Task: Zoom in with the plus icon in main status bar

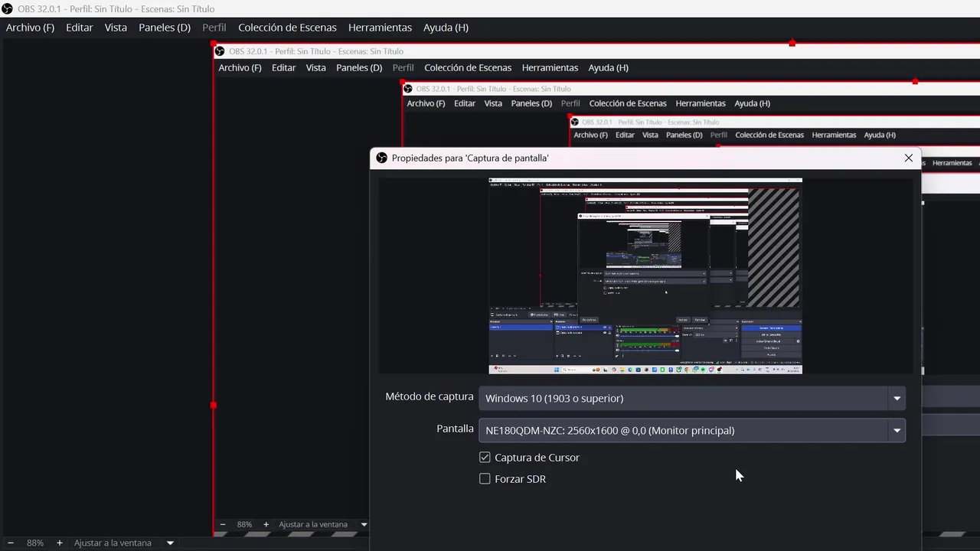Action: [x=60, y=543]
